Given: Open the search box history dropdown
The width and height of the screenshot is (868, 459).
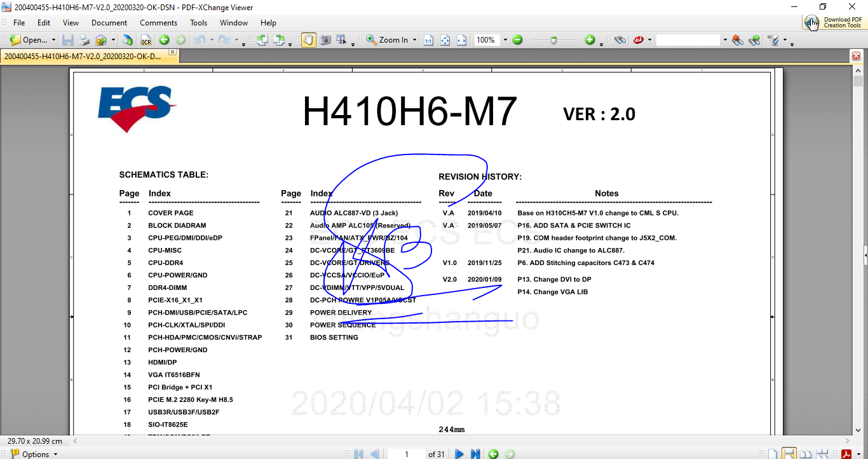Looking at the screenshot, I should [x=724, y=39].
